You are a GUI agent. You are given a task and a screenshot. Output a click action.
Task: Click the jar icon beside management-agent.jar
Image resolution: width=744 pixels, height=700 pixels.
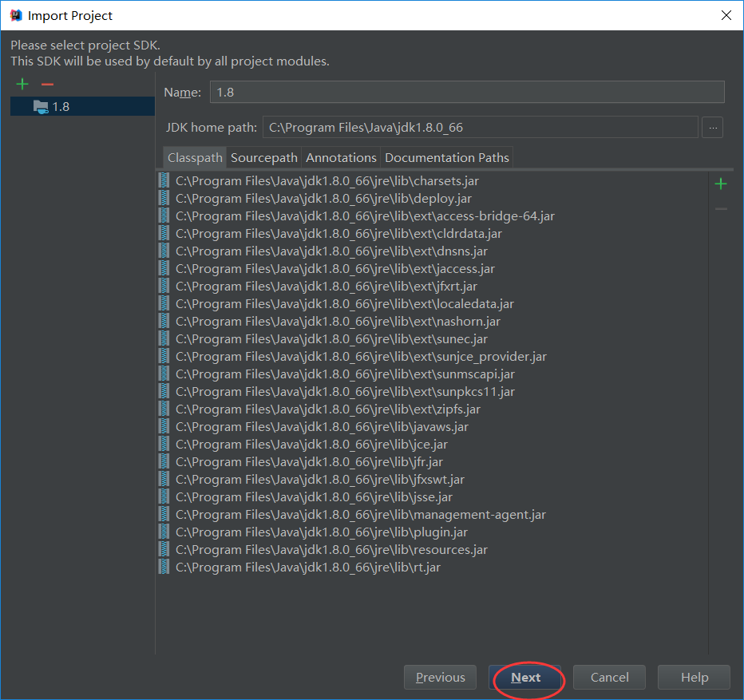tap(164, 515)
